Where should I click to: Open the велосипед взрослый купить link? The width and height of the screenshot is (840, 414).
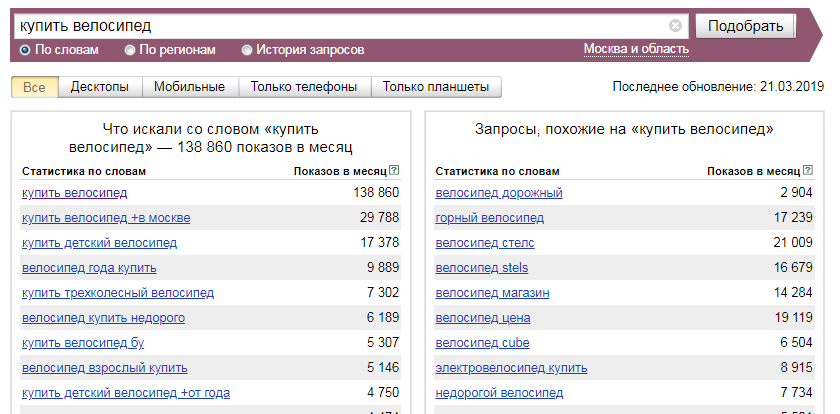tap(104, 368)
